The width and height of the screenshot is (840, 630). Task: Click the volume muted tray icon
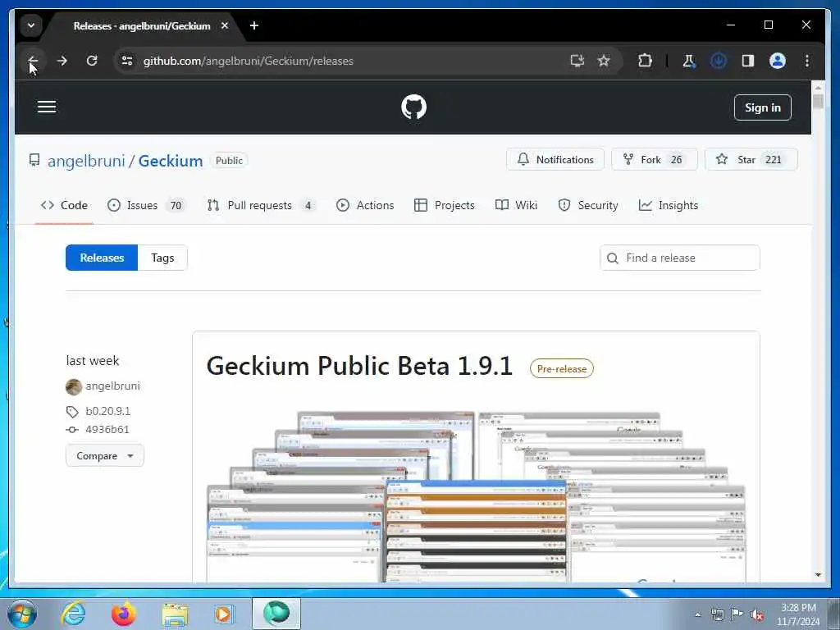point(757,614)
